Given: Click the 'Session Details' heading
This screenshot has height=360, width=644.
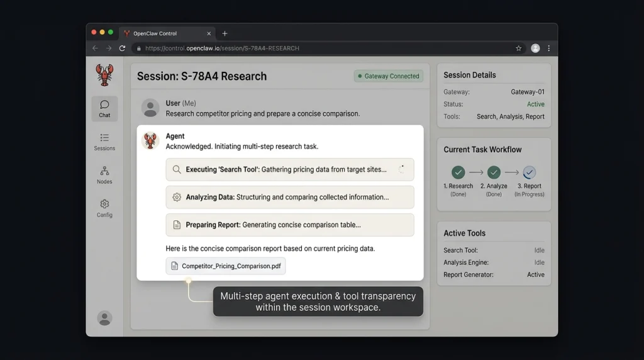Looking at the screenshot, I should [x=469, y=75].
